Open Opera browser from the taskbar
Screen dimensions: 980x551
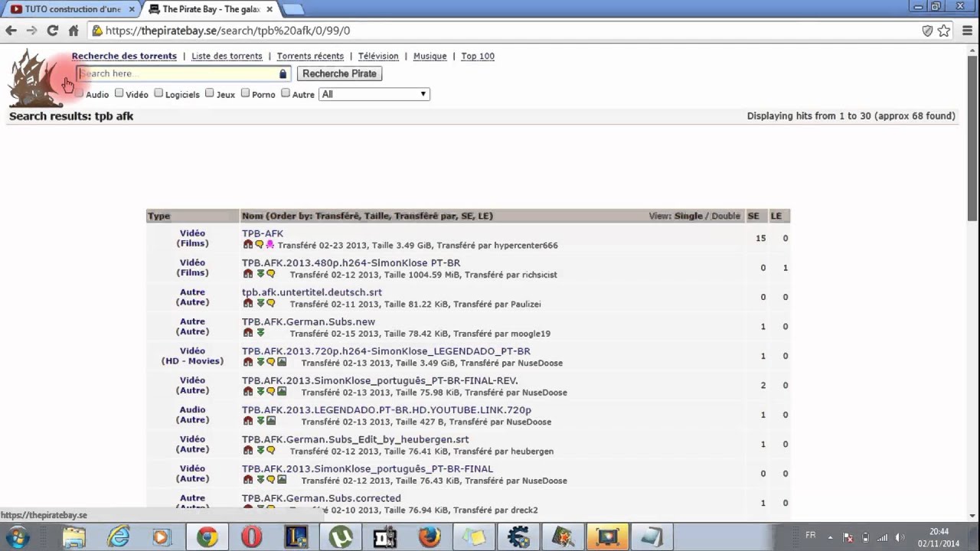251,537
